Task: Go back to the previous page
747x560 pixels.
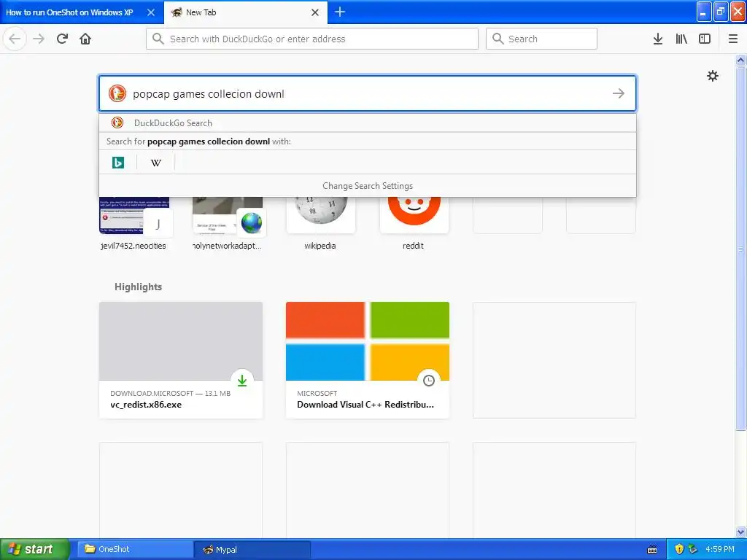Action: coord(15,39)
